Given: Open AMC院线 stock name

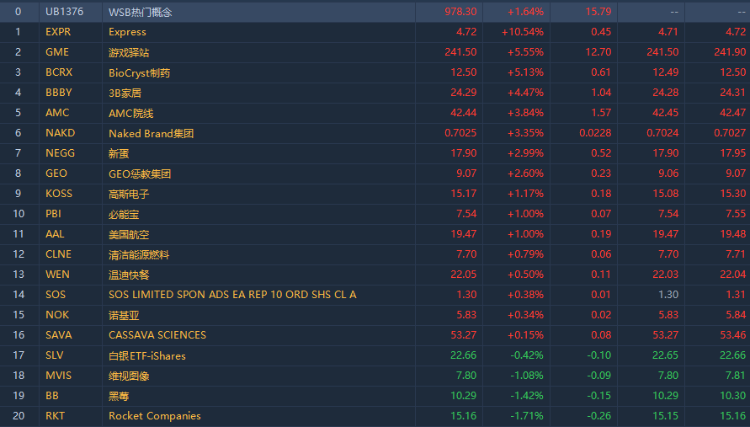Looking at the screenshot, I should click(131, 113).
